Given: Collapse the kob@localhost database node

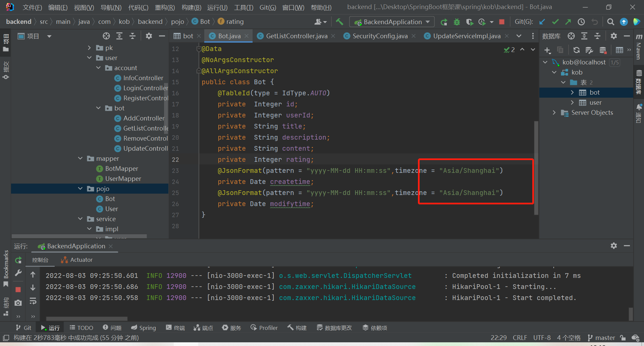Looking at the screenshot, I should tap(545, 62).
